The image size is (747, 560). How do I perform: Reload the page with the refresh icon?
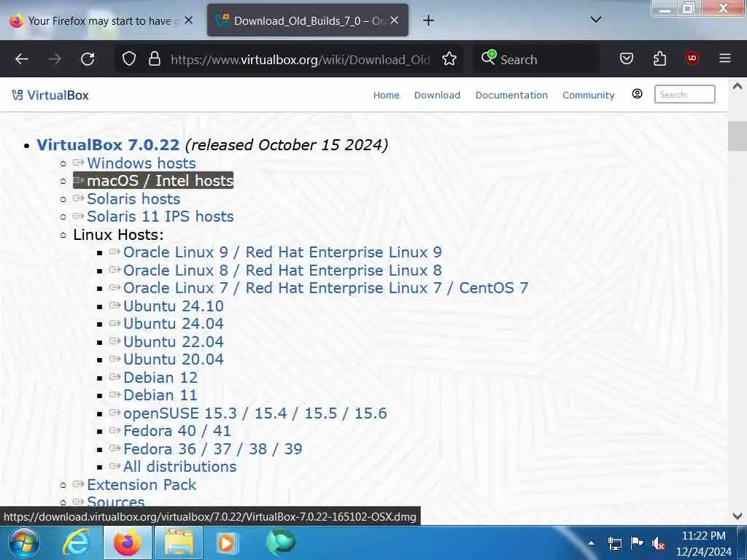coord(88,59)
